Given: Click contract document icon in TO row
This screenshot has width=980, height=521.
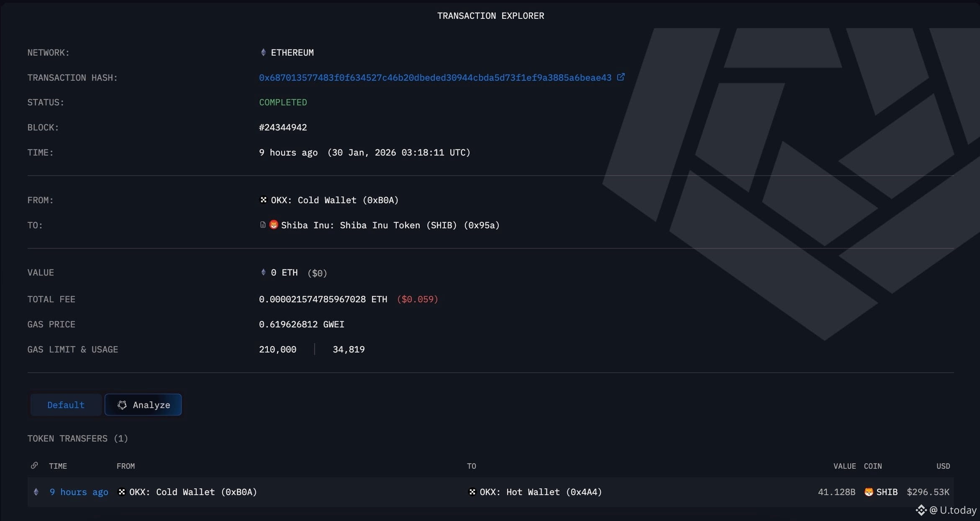Looking at the screenshot, I should 263,225.
